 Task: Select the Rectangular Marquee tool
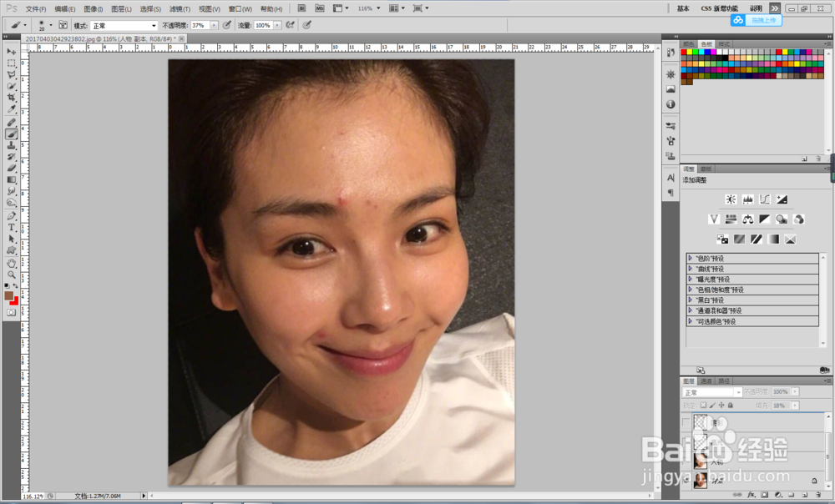point(11,63)
